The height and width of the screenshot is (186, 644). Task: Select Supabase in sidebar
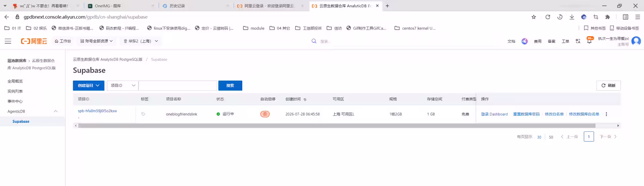coord(21,121)
